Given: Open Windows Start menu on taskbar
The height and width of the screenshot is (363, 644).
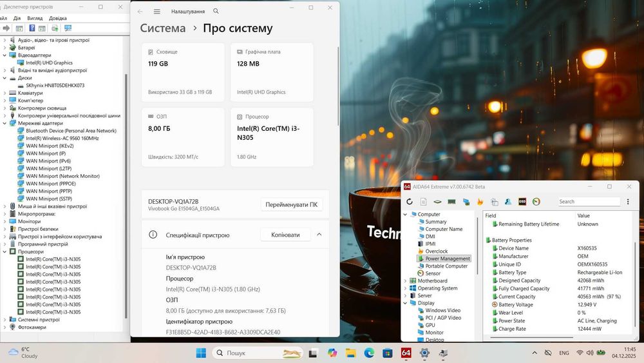Looking at the screenshot, I should click(x=201, y=353).
